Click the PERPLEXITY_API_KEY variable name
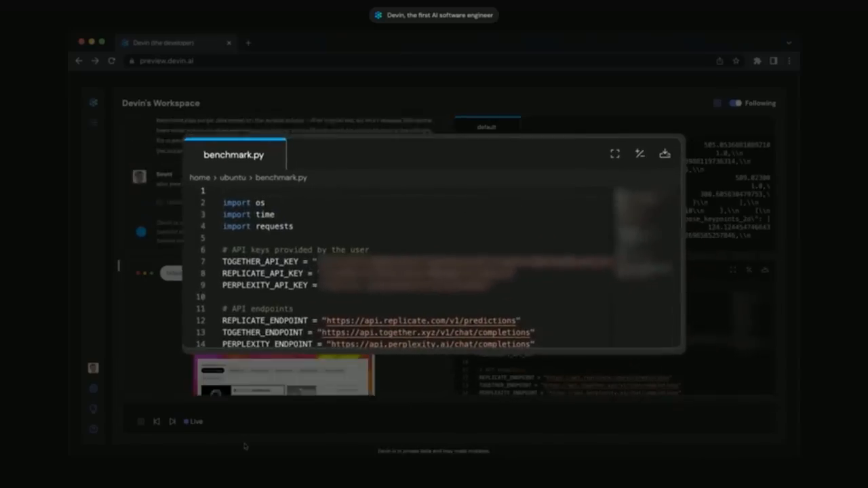Screen dimensions: 868x488 click(x=264, y=285)
